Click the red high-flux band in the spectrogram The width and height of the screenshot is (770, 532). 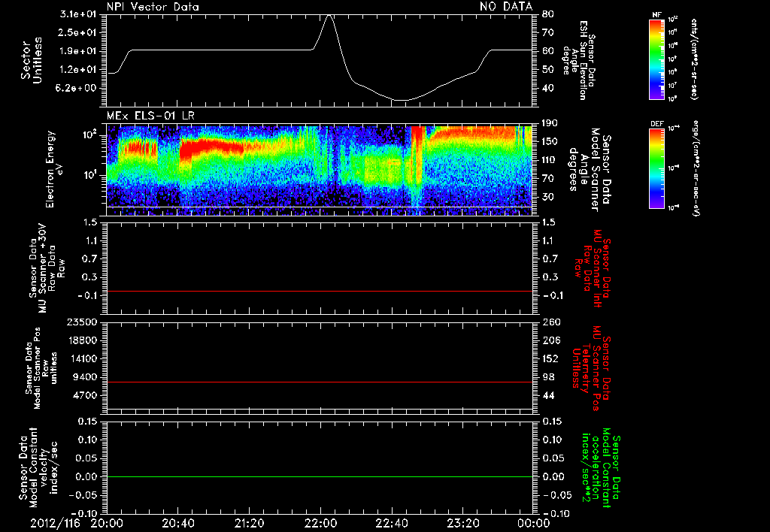coord(211,147)
